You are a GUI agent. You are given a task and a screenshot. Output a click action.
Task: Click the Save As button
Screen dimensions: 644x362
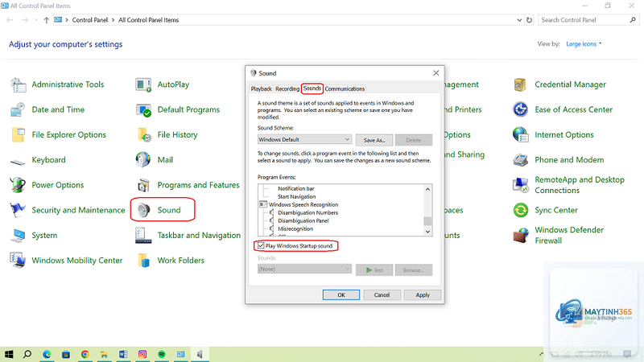tap(374, 140)
